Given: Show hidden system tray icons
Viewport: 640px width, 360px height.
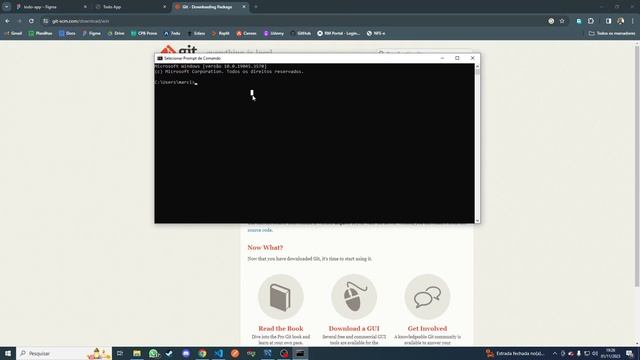Looking at the screenshot, I should click(x=555, y=353).
